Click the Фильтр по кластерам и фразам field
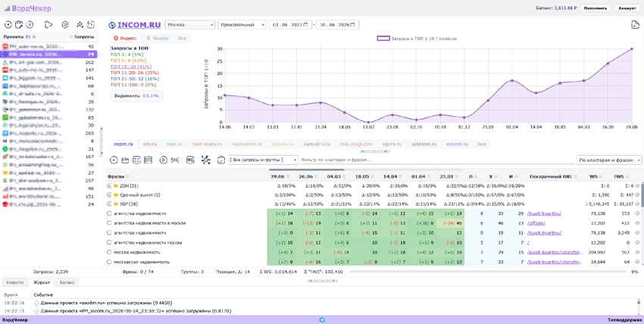 [x=436, y=160]
